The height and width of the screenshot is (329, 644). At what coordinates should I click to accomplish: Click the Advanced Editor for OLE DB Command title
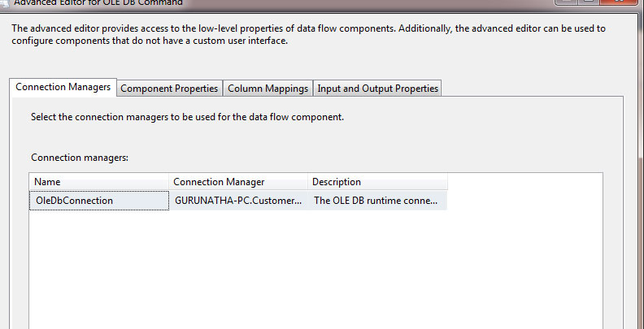coord(98,2)
